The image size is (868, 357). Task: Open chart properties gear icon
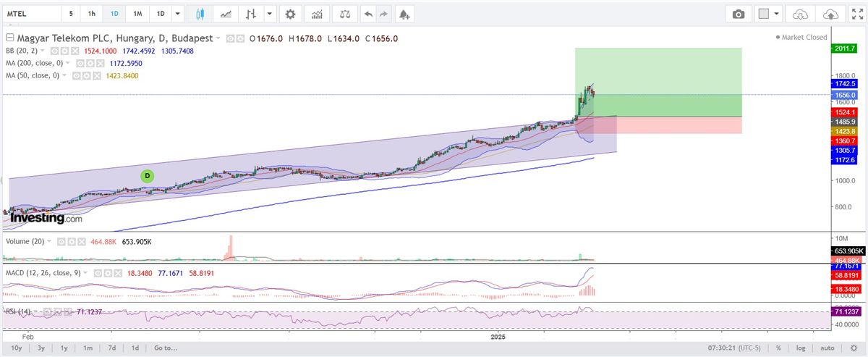pos(290,14)
